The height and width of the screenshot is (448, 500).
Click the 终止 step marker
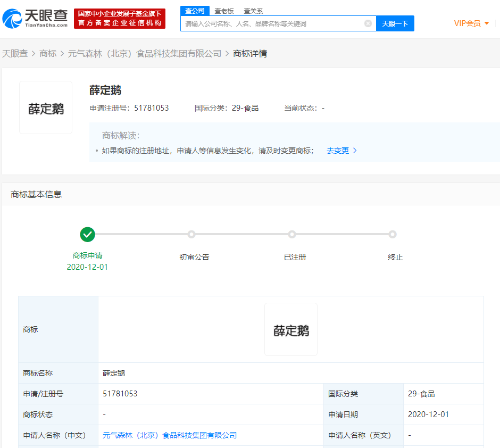[393, 234]
